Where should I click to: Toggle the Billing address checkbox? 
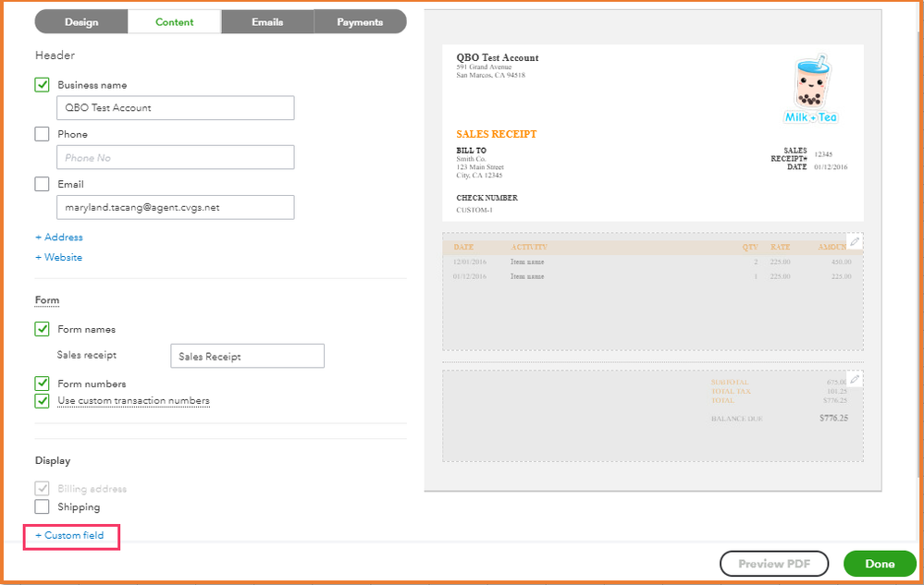42,489
